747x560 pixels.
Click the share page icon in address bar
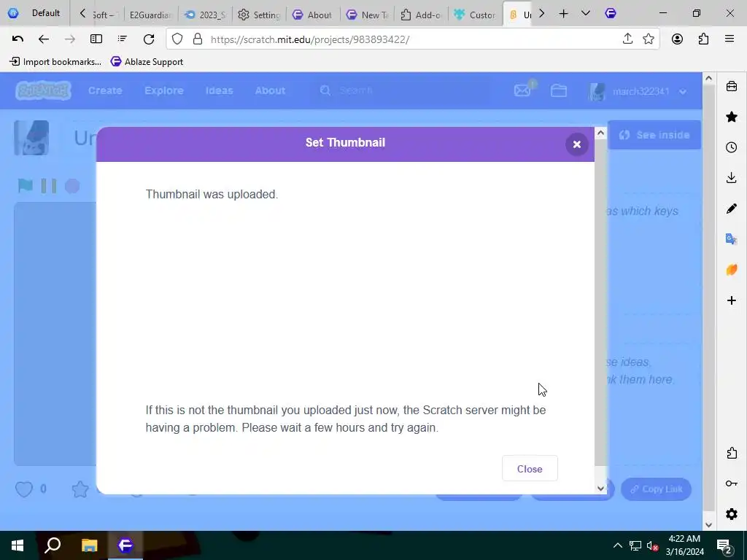(627, 39)
